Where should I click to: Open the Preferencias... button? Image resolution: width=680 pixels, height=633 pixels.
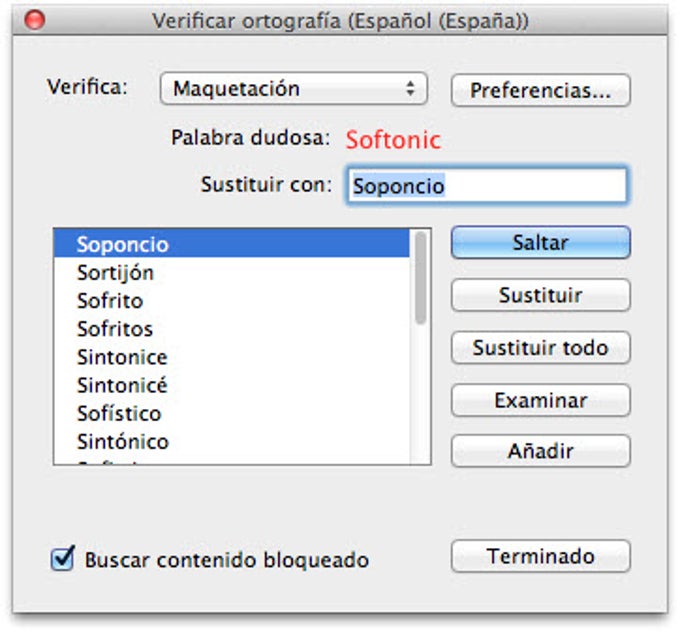click(x=540, y=90)
